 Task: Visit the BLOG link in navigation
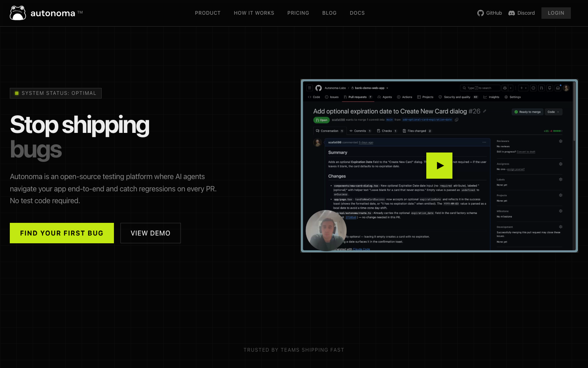tap(330, 13)
